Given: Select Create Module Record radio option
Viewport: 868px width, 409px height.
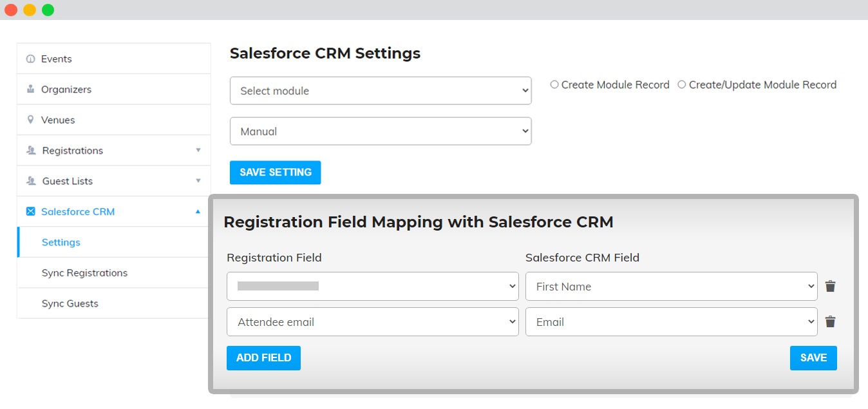Looking at the screenshot, I should click(x=554, y=84).
